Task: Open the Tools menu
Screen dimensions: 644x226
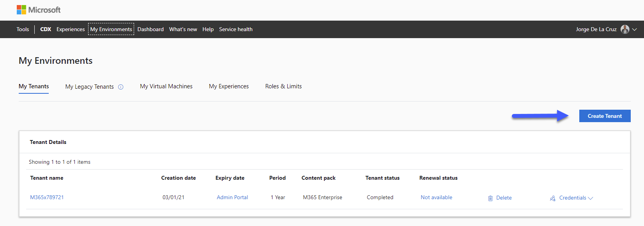Action: 23,29
